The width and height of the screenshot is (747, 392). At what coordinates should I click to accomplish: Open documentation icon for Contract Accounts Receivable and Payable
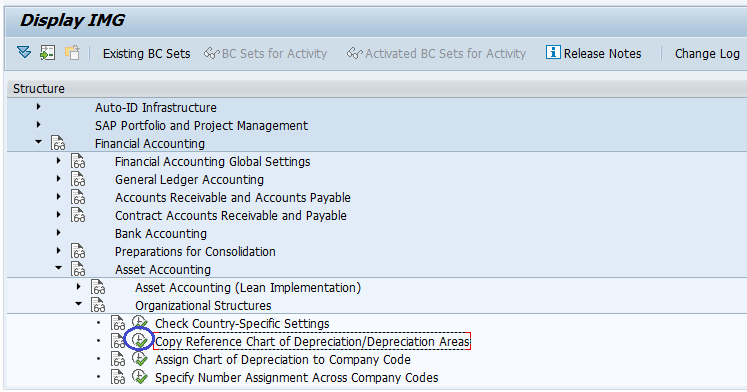[x=78, y=215]
